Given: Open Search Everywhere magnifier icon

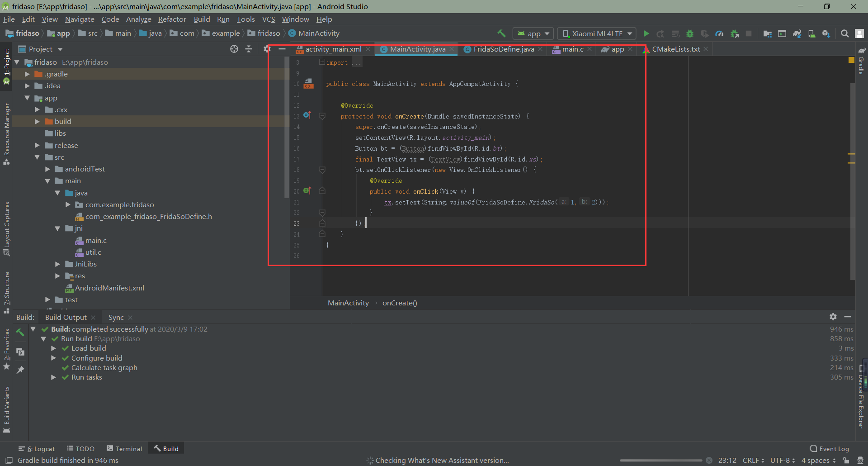Looking at the screenshot, I should coord(844,33).
